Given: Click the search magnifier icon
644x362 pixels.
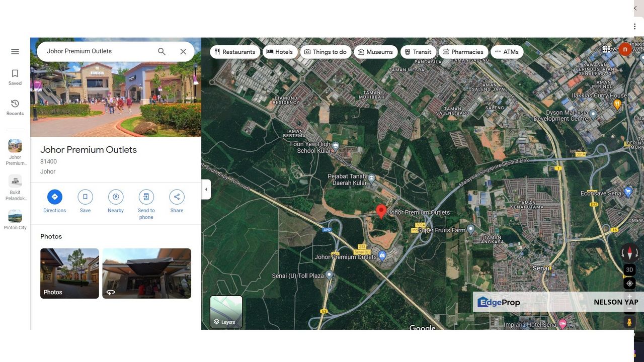Looking at the screenshot, I should point(162,51).
